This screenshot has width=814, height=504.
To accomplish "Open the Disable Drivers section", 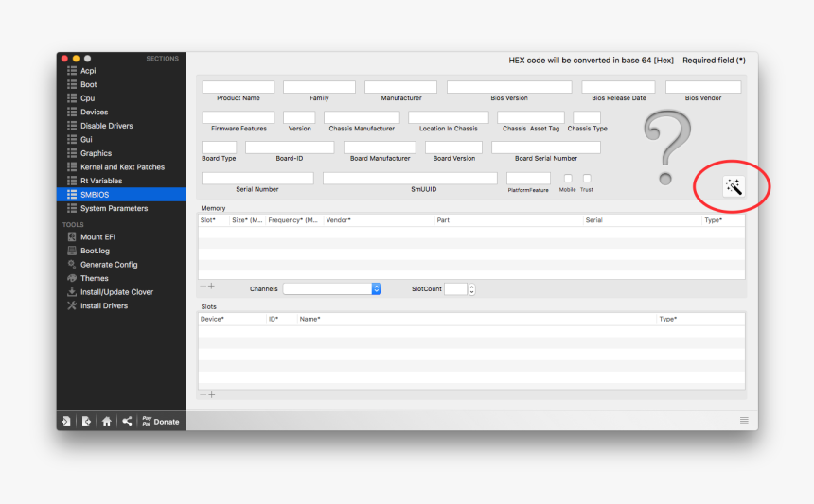I will coord(121,126).
